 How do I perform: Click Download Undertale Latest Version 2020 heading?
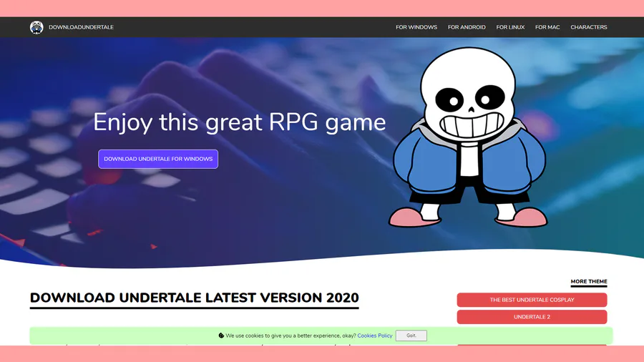click(x=194, y=298)
